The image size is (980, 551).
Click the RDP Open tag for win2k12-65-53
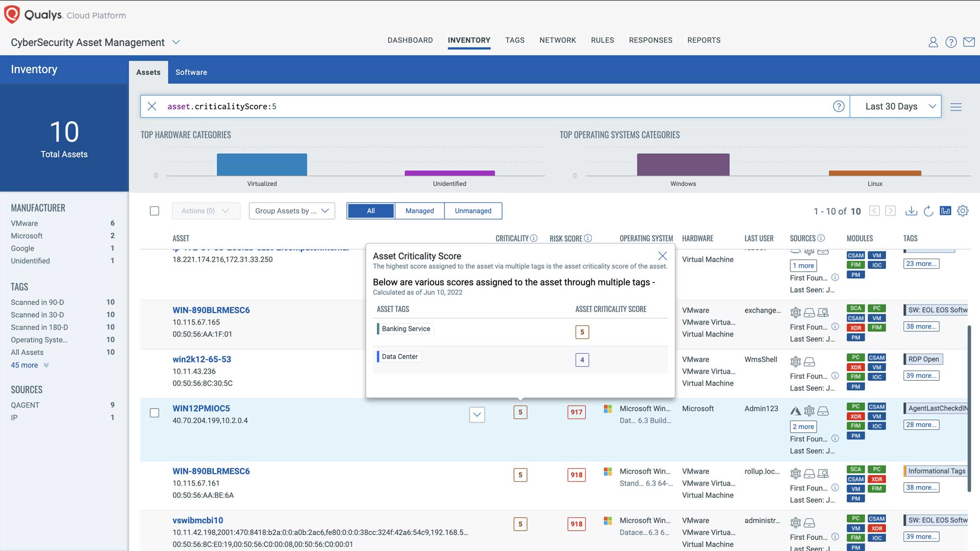[x=923, y=359]
